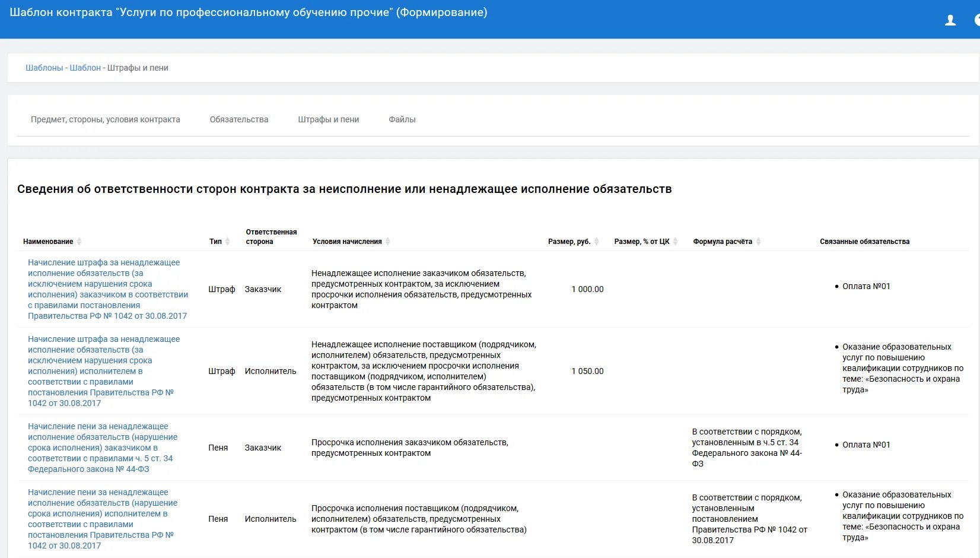The image size is (980, 558).
Task: Click formula text referencing ч.5 ст. 34
Action: point(747,448)
